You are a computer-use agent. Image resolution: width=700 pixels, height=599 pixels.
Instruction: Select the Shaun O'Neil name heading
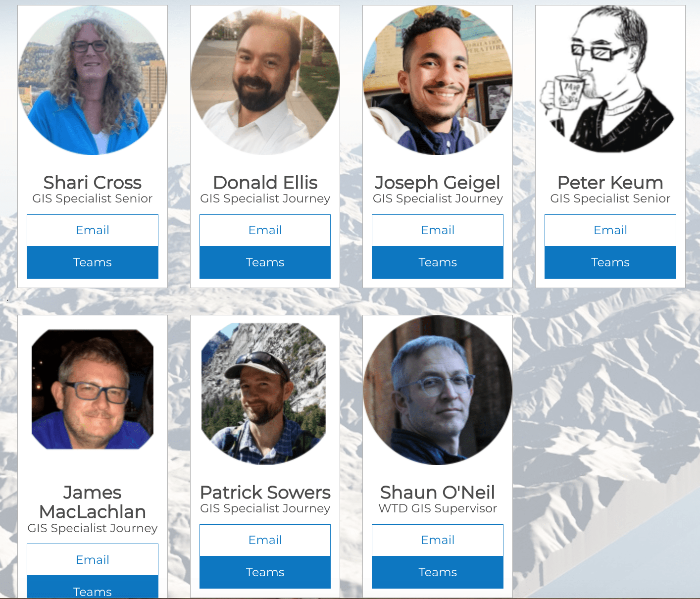(x=438, y=493)
